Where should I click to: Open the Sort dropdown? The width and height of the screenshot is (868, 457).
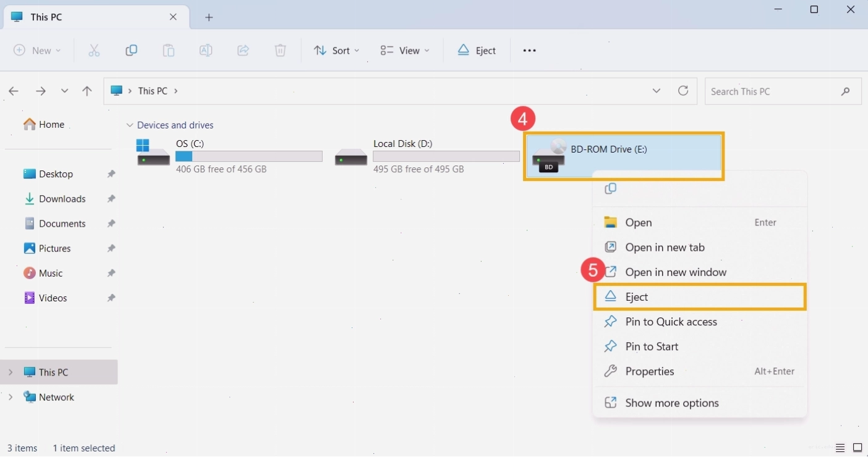coord(337,51)
